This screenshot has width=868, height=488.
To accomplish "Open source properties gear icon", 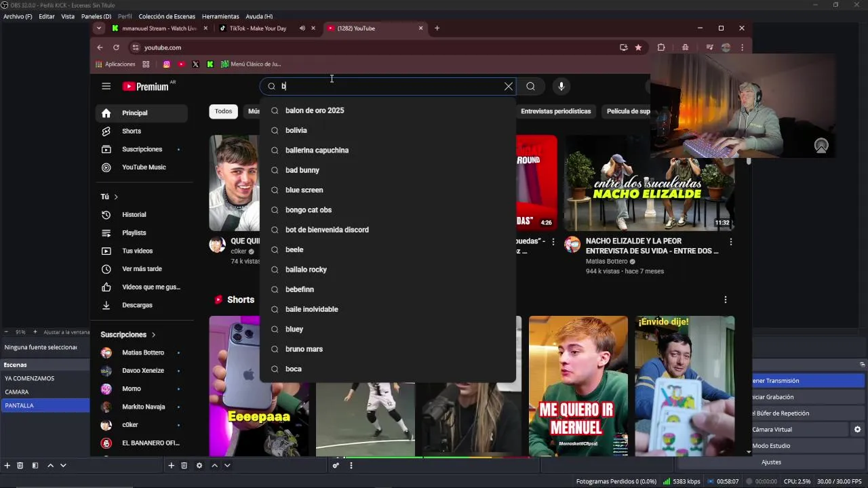I will [x=199, y=466].
